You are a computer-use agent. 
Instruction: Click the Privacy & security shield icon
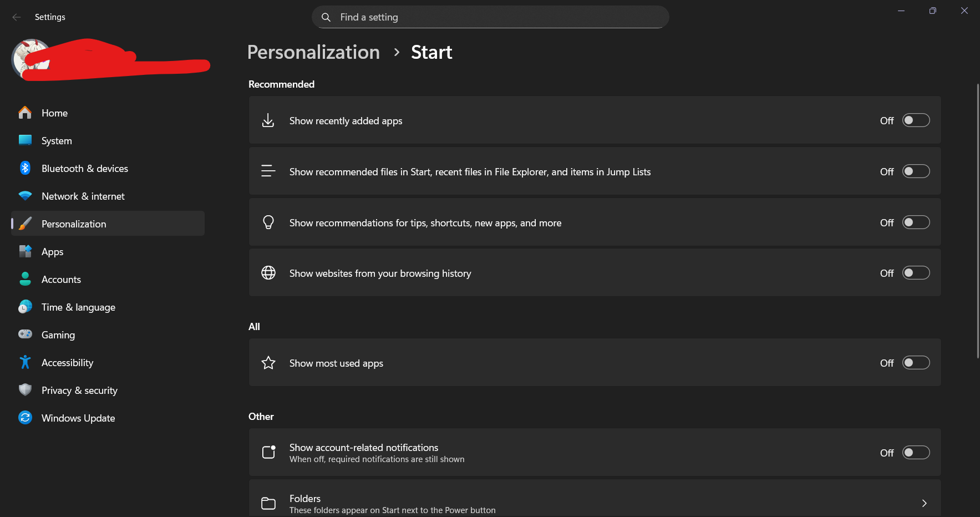click(25, 390)
